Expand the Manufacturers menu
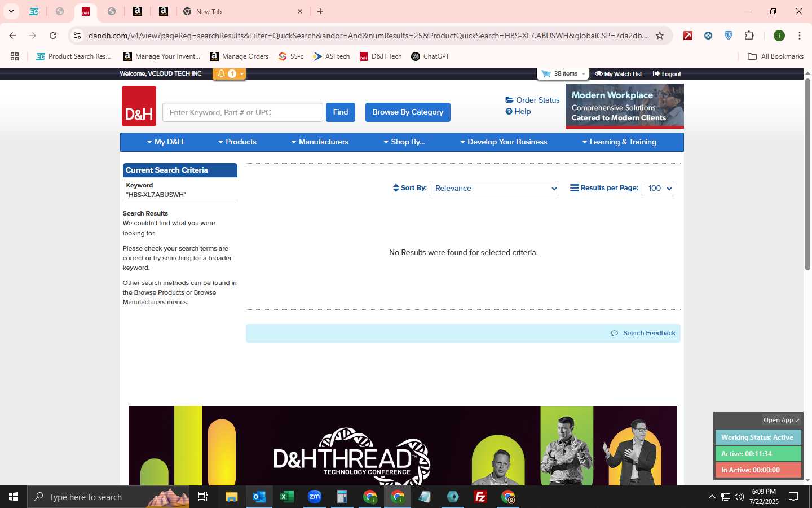Viewport: 812px width, 508px height. 320,142
